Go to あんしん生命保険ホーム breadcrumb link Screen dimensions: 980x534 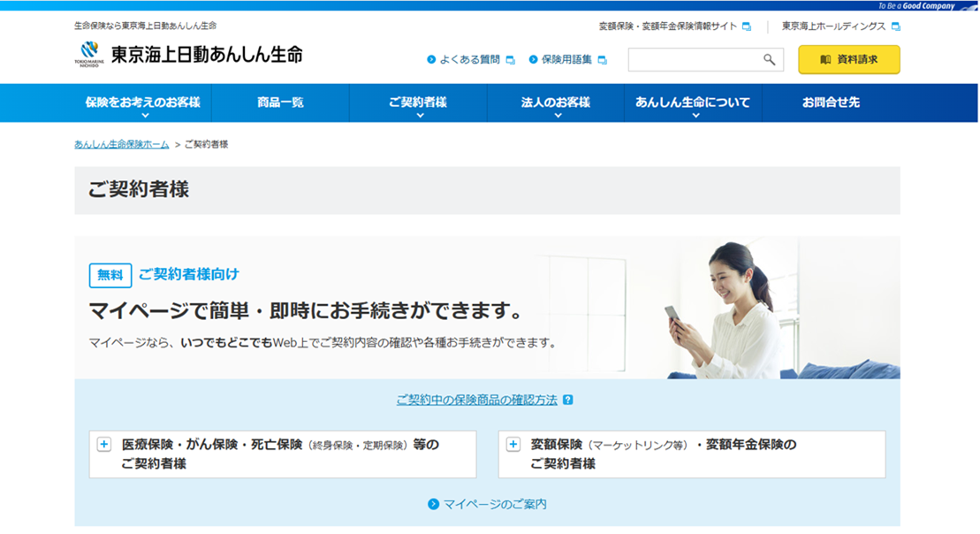point(121,144)
